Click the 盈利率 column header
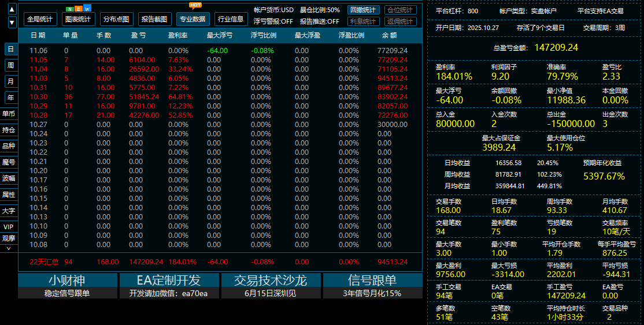The image size is (644, 325). [178, 35]
